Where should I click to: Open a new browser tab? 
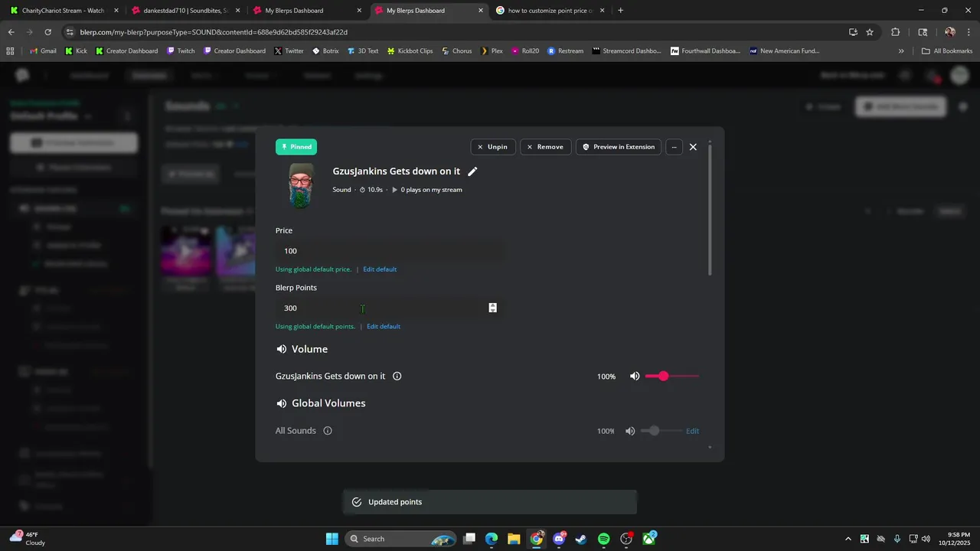620,11
